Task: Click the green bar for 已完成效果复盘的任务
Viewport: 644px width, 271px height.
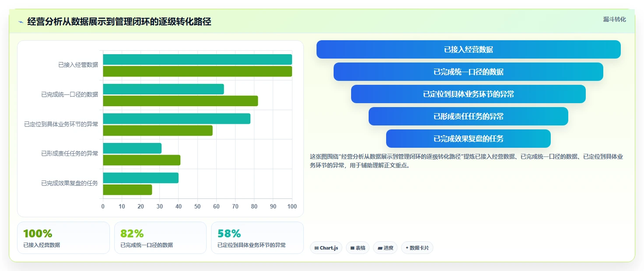Action: 127,190
